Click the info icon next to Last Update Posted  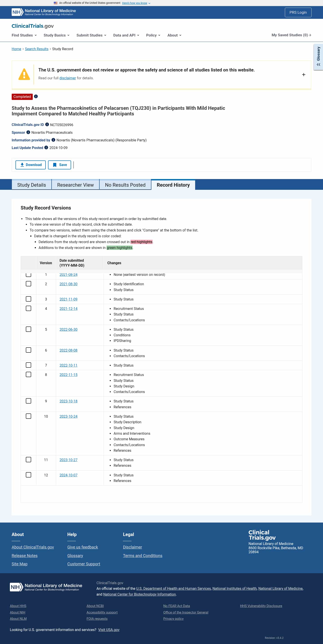[x=46, y=147]
